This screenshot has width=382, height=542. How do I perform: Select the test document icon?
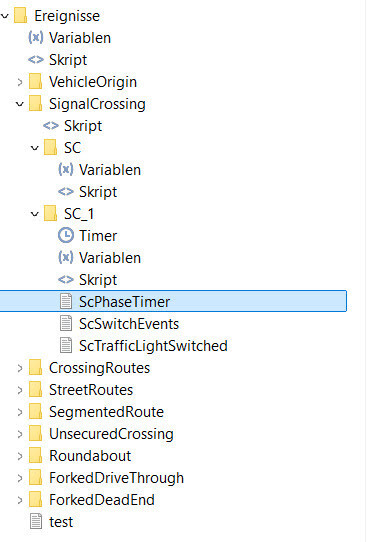(36, 522)
